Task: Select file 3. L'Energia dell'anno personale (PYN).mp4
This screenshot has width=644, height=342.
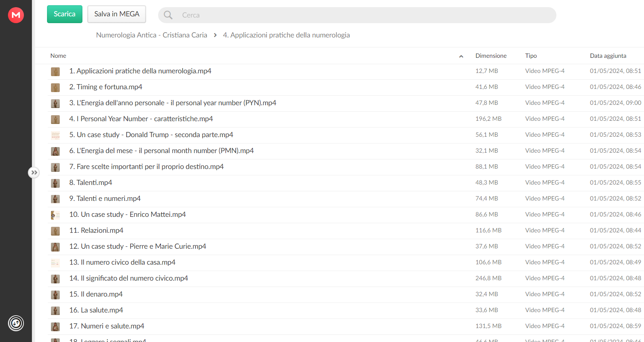Action: [172, 103]
